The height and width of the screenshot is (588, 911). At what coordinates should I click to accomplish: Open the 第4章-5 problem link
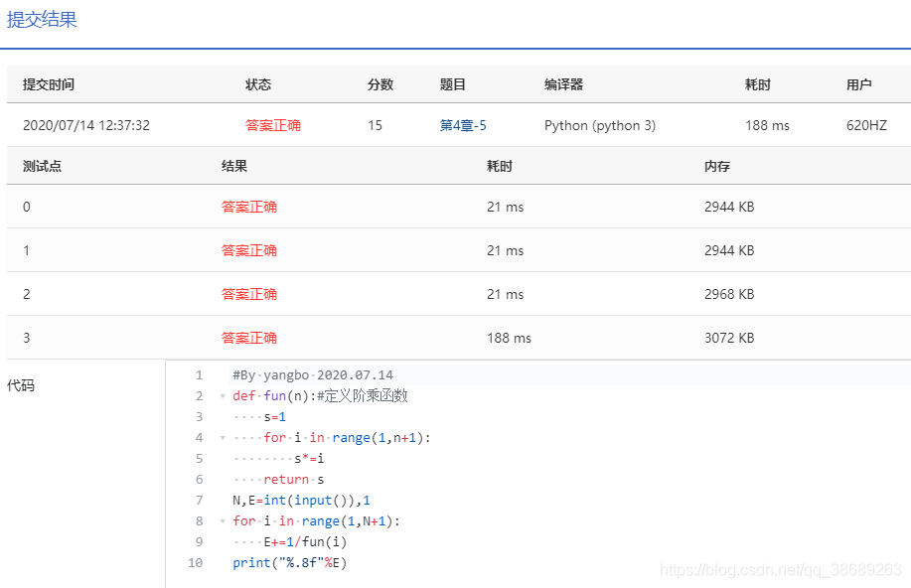point(463,125)
